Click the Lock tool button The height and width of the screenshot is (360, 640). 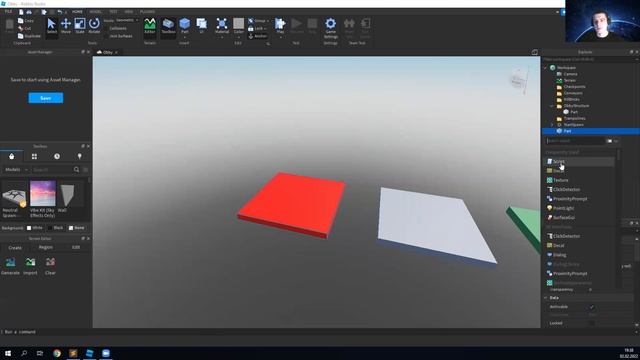pyautogui.click(x=256, y=29)
